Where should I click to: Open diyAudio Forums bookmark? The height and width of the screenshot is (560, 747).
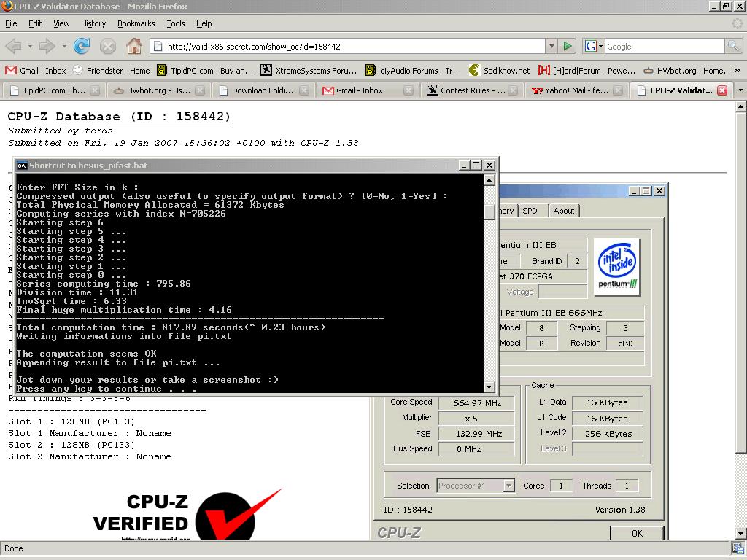pos(413,71)
